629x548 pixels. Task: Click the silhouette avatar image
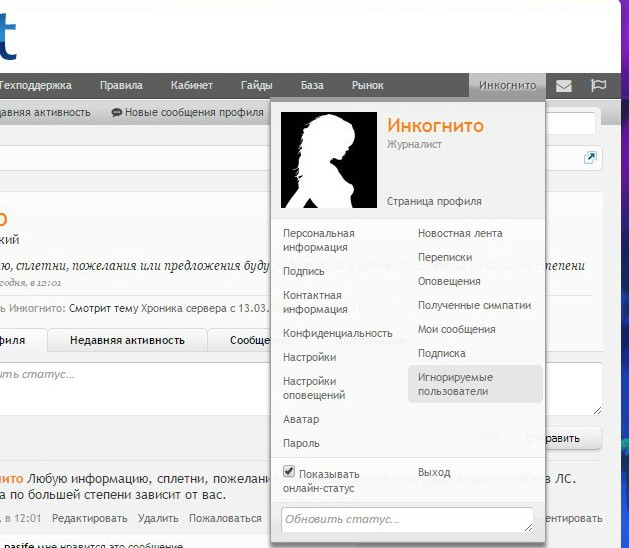[x=327, y=160]
